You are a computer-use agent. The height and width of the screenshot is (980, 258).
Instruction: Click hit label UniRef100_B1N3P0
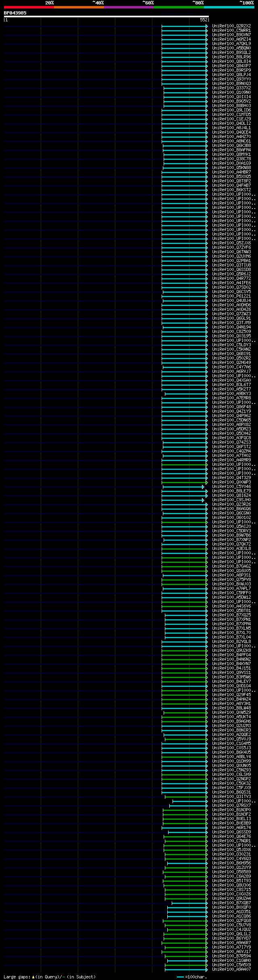click(x=231, y=810)
